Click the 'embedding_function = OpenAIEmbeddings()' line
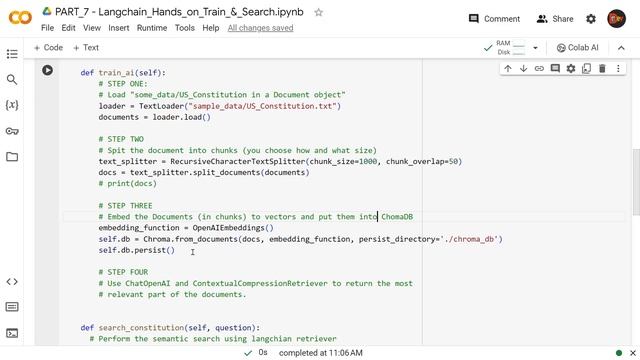640x360 pixels. 186,228
